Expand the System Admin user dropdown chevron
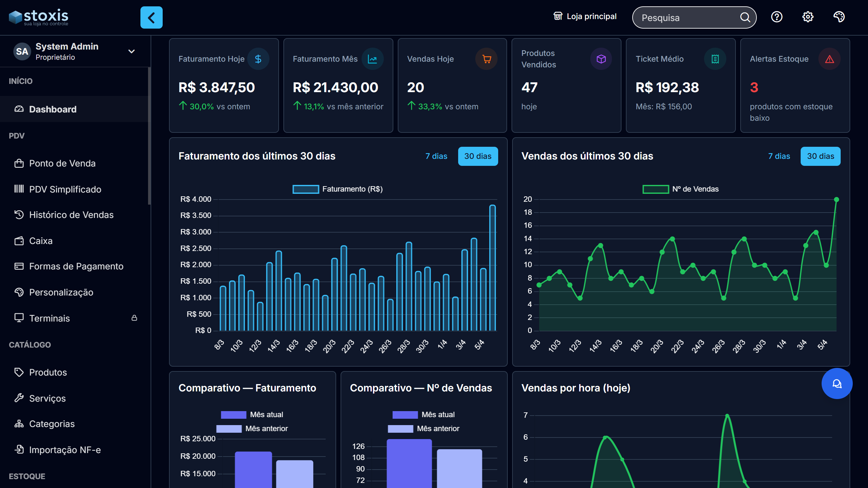The image size is (868, 488). click(132, 51)
